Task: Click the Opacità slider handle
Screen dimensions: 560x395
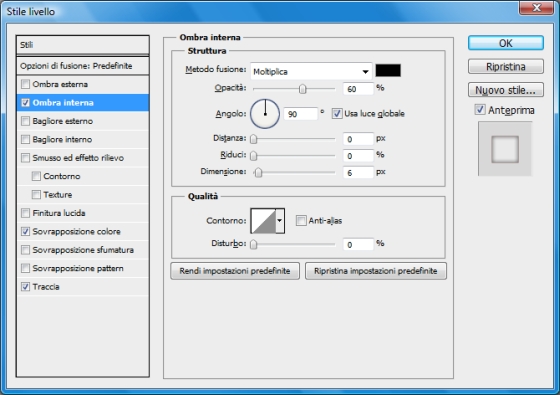Action: [302, 89]
